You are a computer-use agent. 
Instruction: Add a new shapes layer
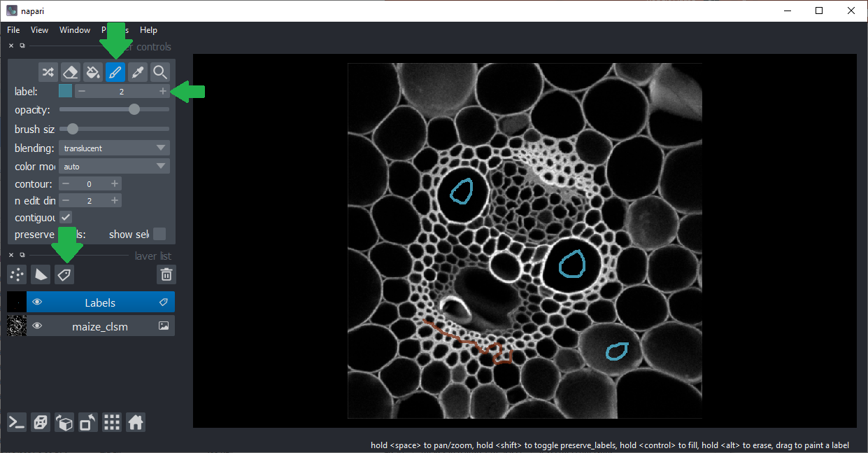41,274
